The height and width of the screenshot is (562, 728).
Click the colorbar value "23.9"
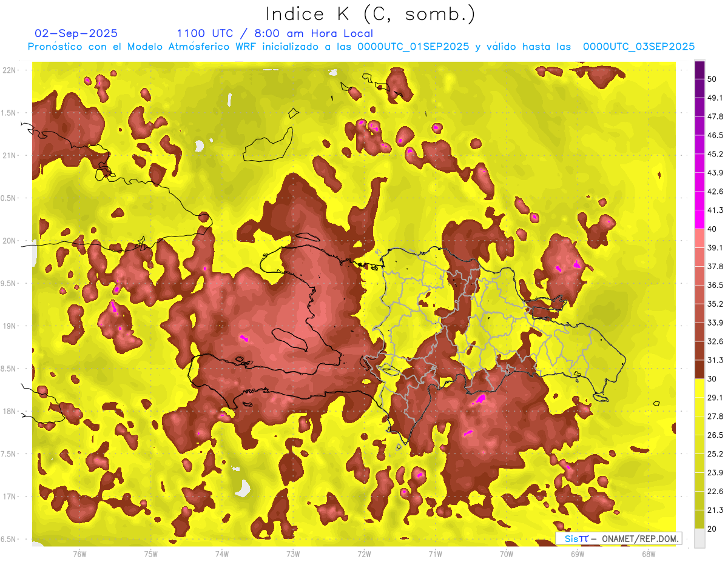click(x=715, y=472)
